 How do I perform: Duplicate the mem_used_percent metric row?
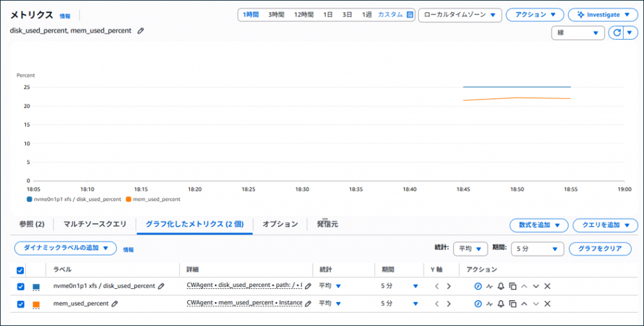coord(512,304)
